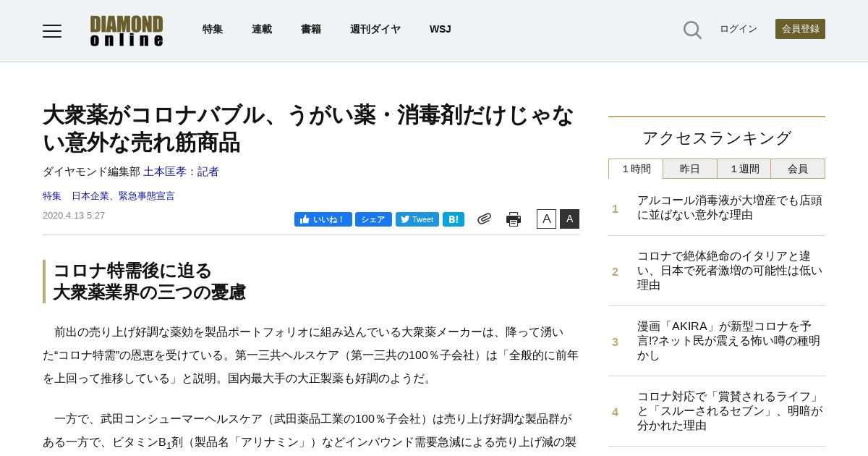868x456 pixels.
Task: Click the ログイン link
Action: [739, 29]
